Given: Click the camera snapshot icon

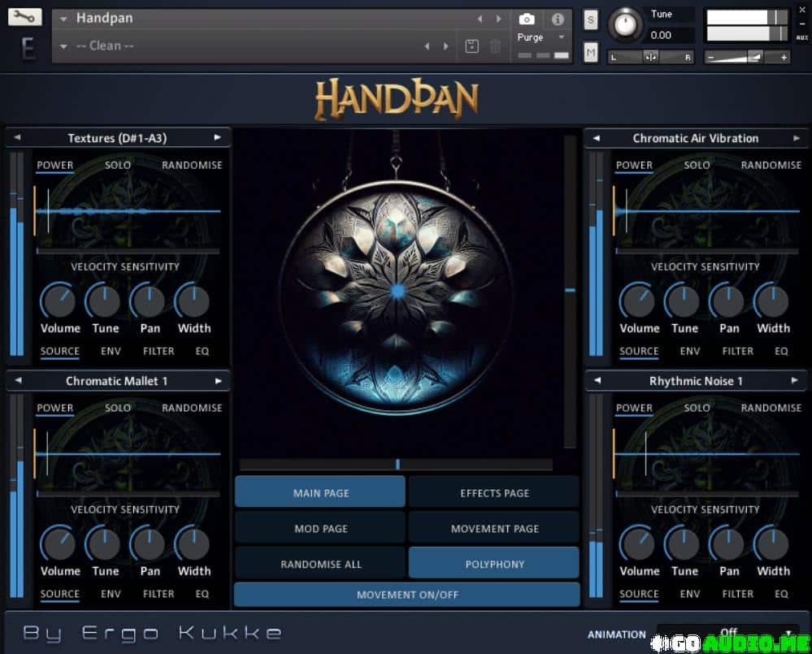Looking at the screenshot, I should pyautogui.click(x=527, y=19).
